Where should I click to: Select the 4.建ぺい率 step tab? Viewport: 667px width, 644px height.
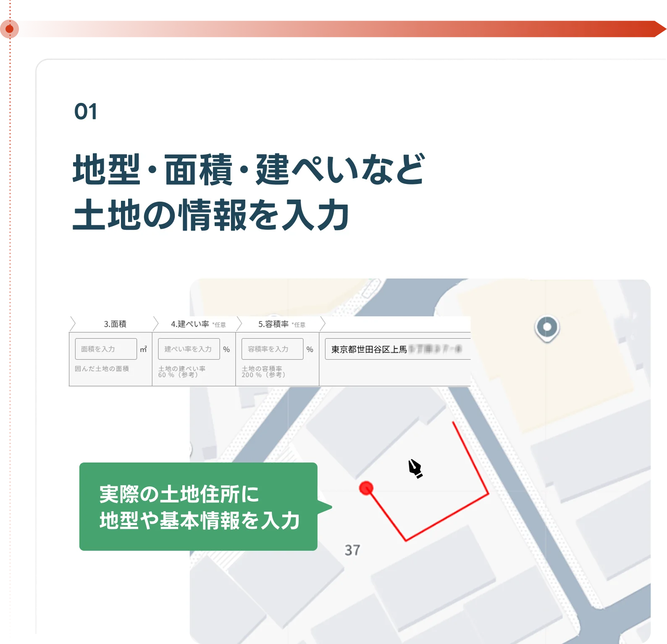(190, 324)
